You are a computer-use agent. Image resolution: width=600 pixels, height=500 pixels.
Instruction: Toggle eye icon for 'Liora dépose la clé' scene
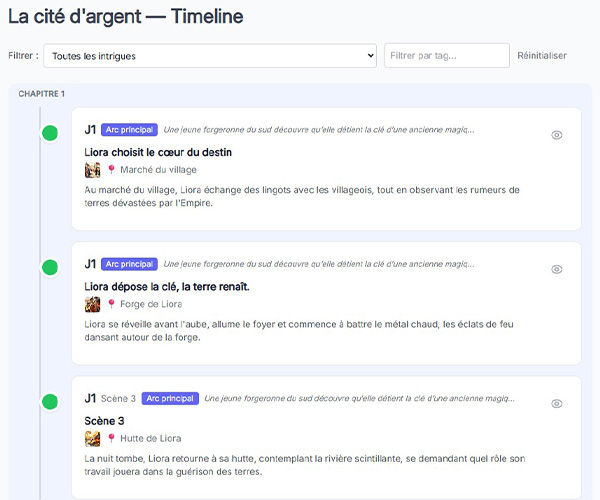[556, 269]
